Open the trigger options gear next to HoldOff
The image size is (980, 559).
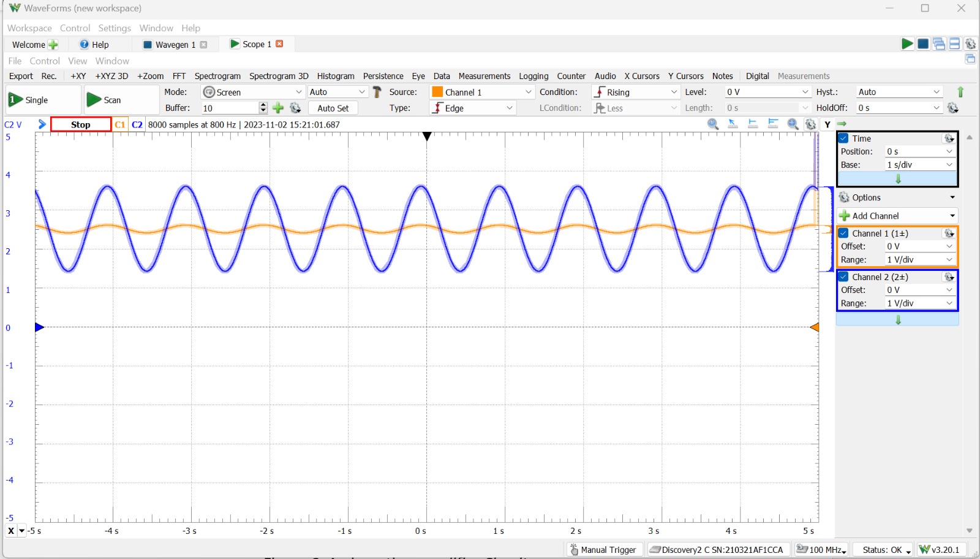(954, 107)
